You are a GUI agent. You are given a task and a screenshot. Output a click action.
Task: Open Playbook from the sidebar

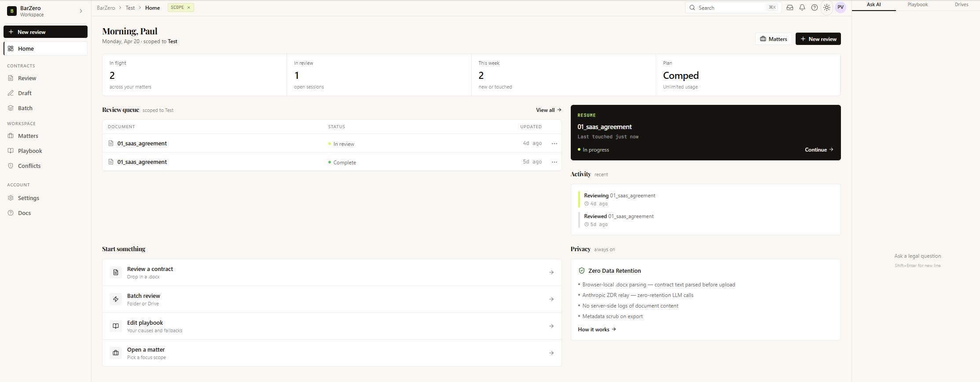tap(30, 151)
